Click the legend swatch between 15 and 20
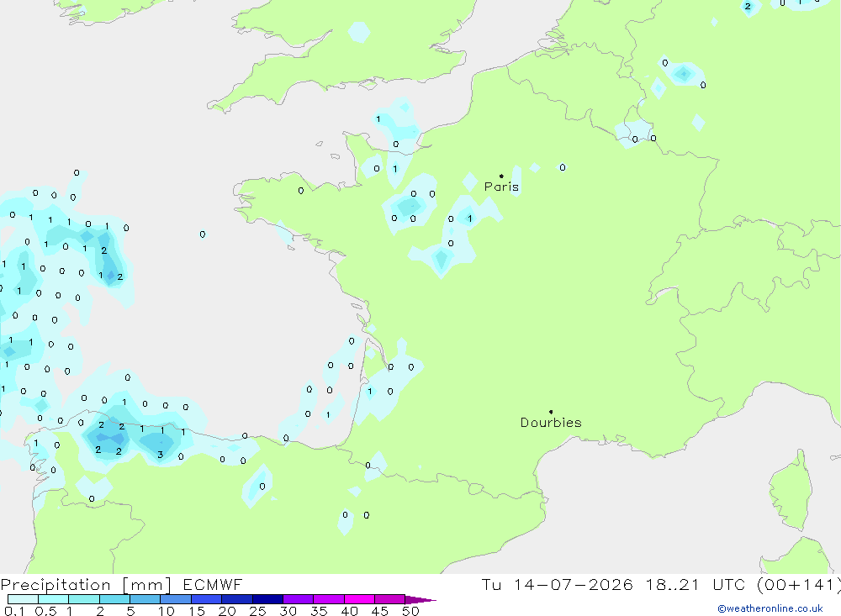The width and height of the screenshot is (841, 616). pyautogui.click(x=206, y=599)
